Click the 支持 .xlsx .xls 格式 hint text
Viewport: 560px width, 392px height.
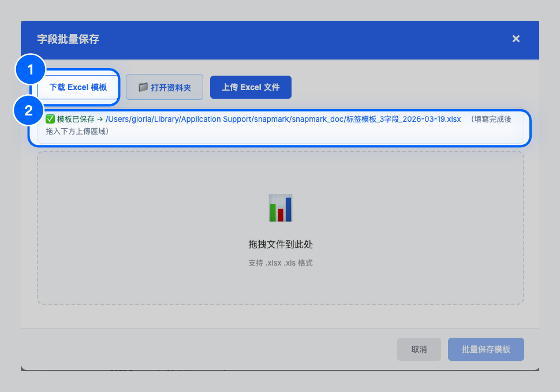[280, 262]
